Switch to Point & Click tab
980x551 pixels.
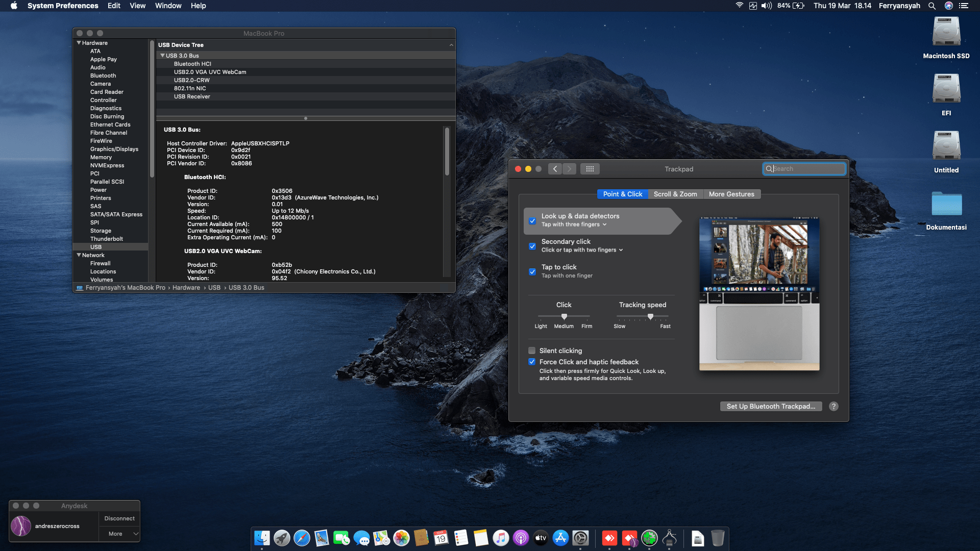pos(623,194)
